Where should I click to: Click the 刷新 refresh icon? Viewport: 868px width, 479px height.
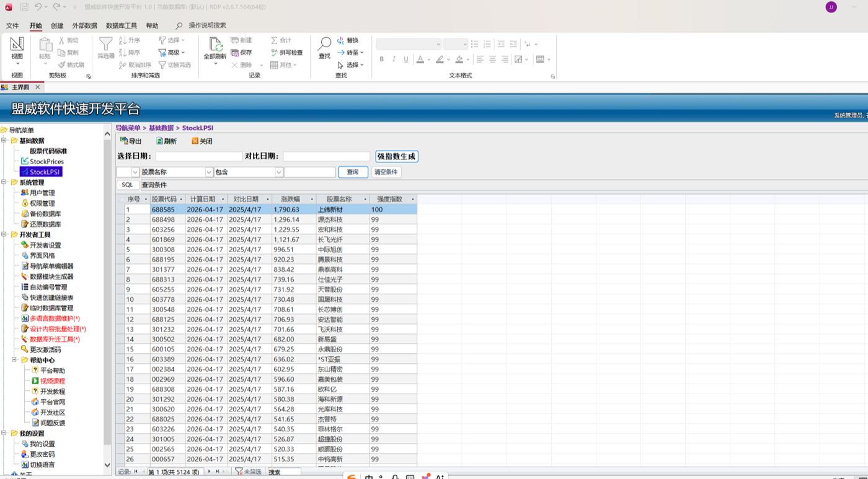159,141
